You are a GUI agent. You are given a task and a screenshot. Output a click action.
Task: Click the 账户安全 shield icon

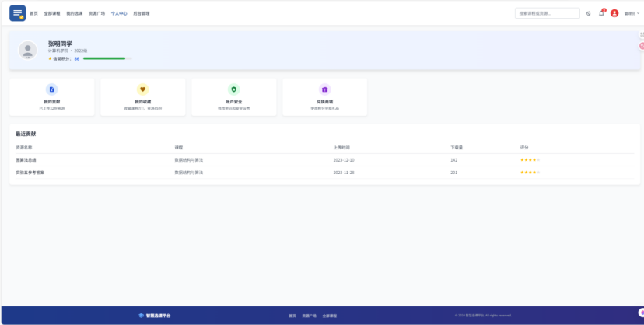click(233, 89)
